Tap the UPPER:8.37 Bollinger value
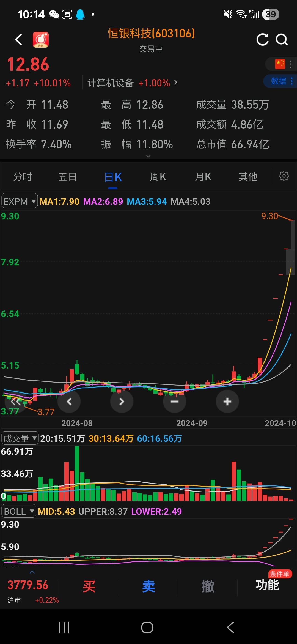Screen dimensions: 297x644 pyautogui.click(x=103, y=511)
